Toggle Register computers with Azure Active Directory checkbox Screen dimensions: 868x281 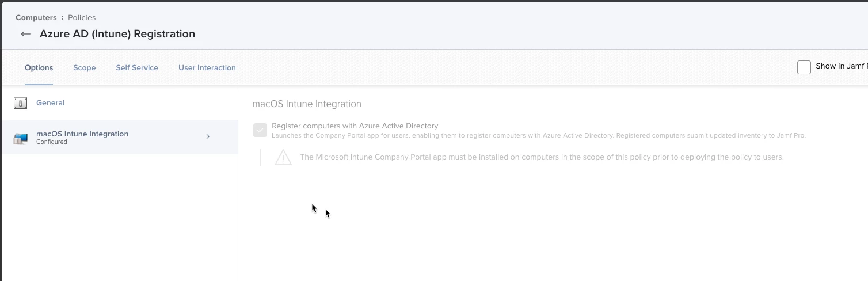[x=260, y=130]
